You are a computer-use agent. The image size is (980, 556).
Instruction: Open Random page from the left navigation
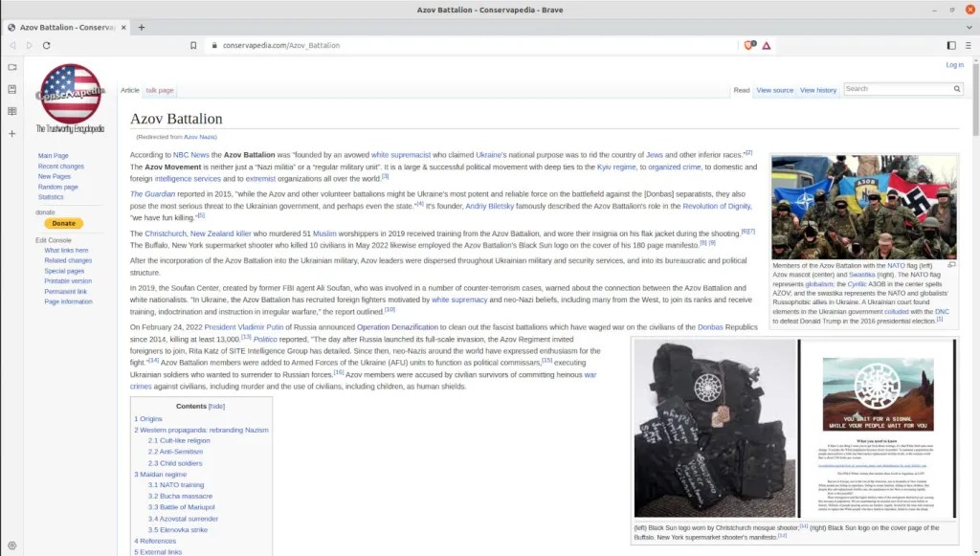[x=57, y=187]
